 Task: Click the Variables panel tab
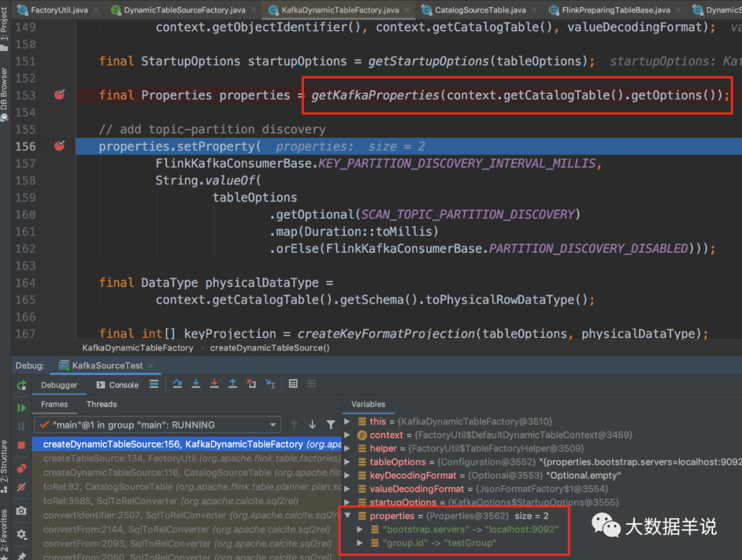(368, 404)
